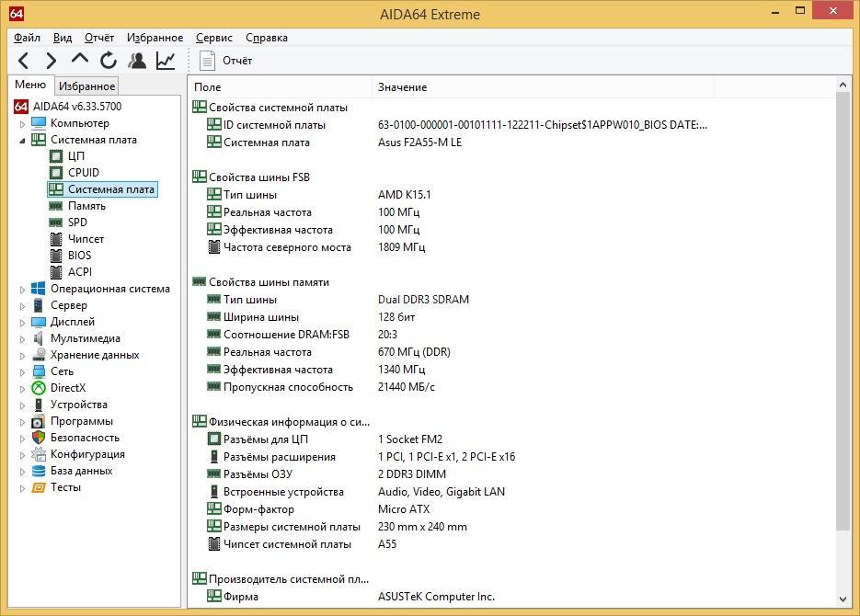This screenshot has width=860, height=616.
Task: Open the Вид menu
Action: [x=62, y=38]
